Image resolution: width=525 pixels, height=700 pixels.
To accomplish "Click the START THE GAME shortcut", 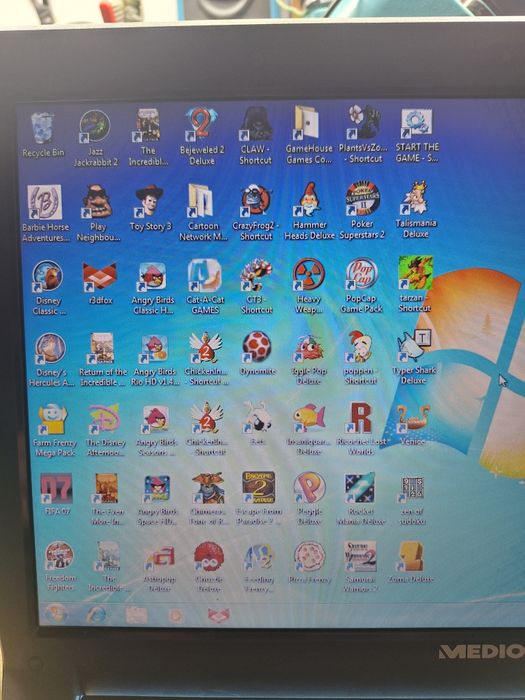I will point(416,123).
